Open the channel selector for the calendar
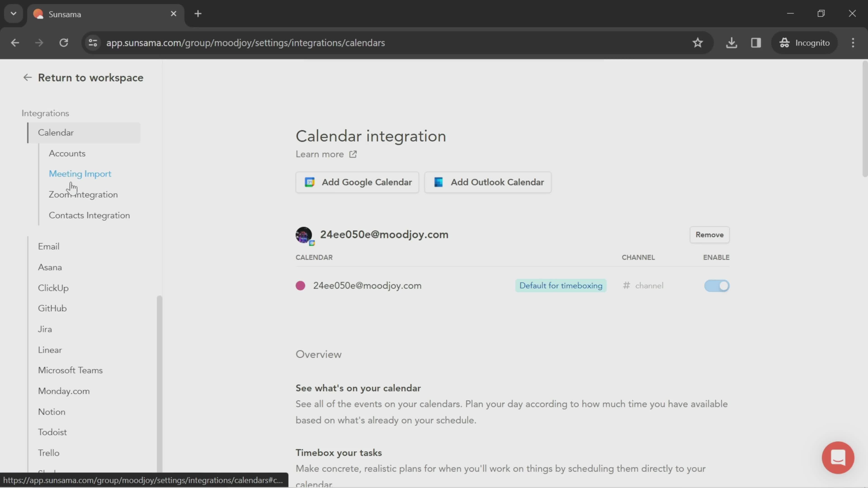Image resolution: width=868 pixels, height=488 pixels. click(x=643, y=286)
